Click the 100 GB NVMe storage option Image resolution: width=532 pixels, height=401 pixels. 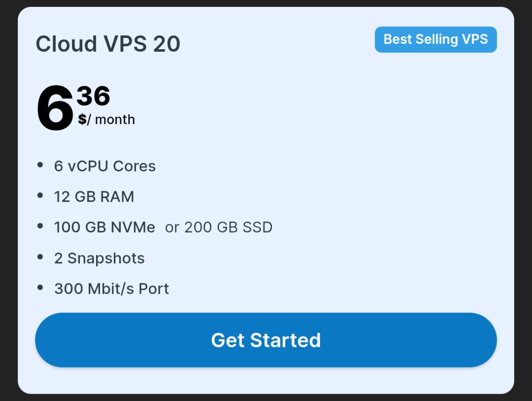pos(104,227)
